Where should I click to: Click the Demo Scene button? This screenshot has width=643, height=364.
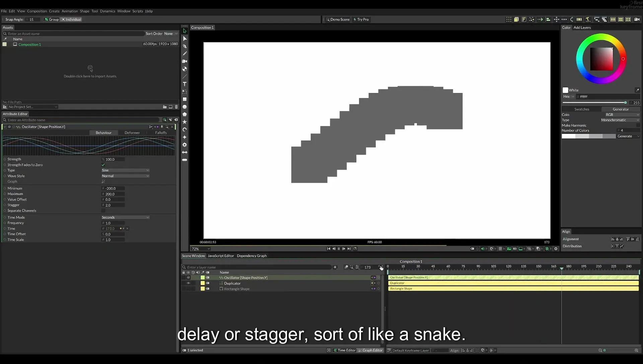[x=338, y=19]
